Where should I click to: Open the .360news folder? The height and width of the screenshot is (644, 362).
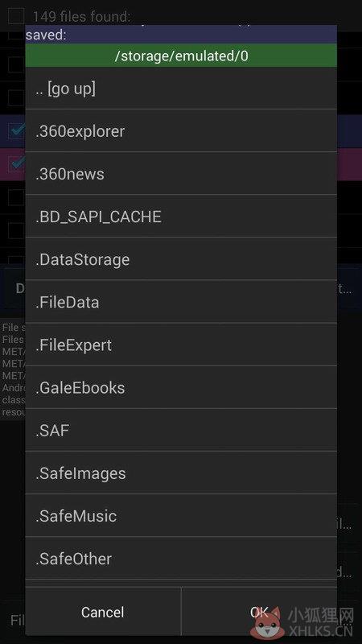tap(181, 174)
